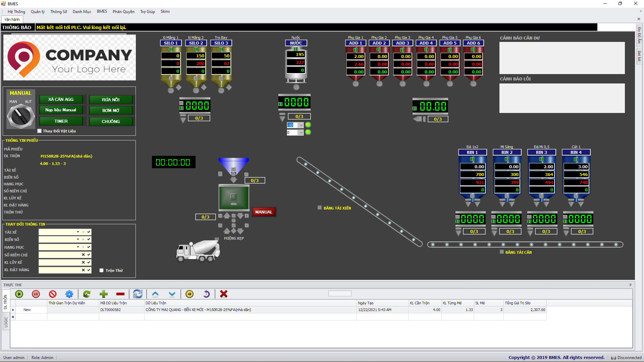Image resolution: width=644 pixels, height=362 pixels.
Task: Click the TIMER button
Action: [61, 121]
